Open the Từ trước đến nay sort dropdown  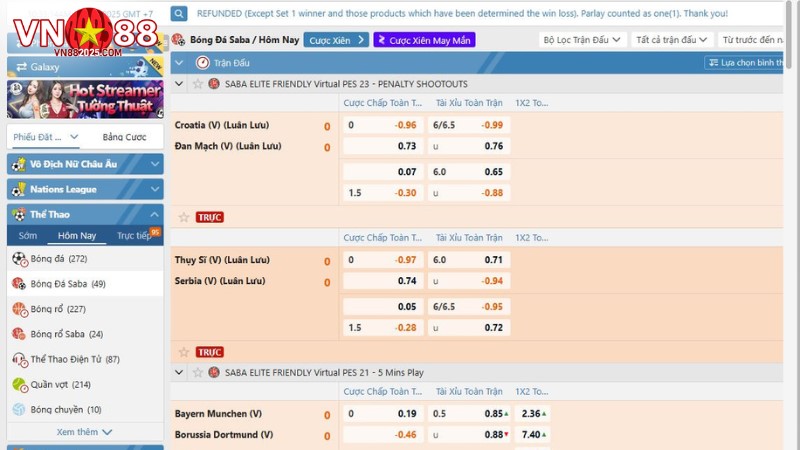point(751,40)
